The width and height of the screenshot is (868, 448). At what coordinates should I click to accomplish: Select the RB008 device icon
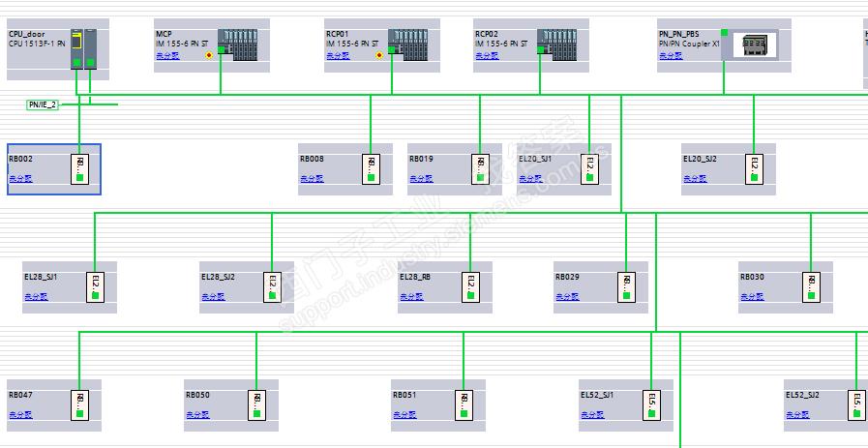pos(371,169)
